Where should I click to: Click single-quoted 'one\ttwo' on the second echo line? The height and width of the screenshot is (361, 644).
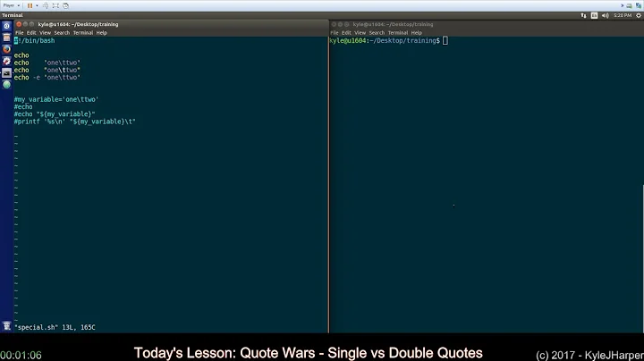62,63
